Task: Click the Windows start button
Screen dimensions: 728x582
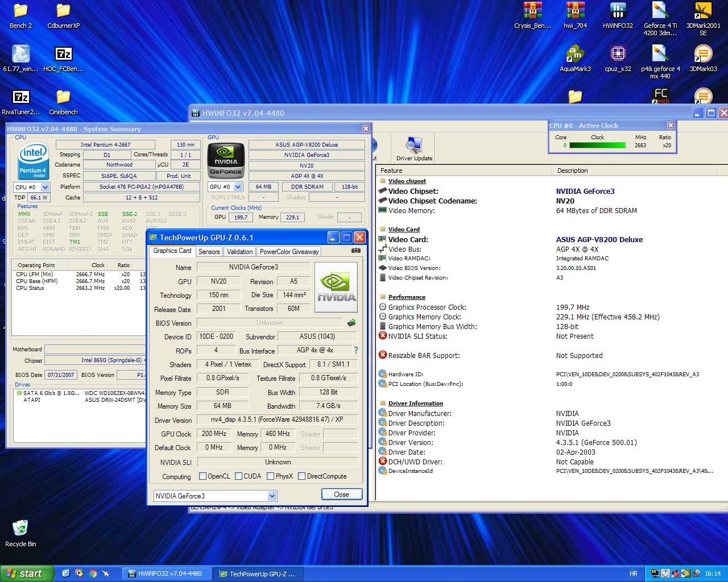Action: click(x=27, y=573)
